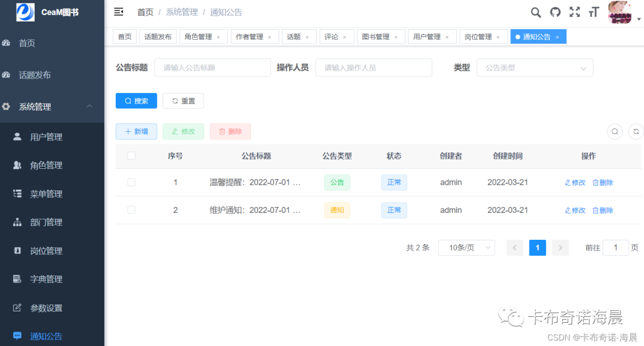This screenshot has width=644, height=346.
Task: Close the active 通知公告 tab
Action: (558, 37)
